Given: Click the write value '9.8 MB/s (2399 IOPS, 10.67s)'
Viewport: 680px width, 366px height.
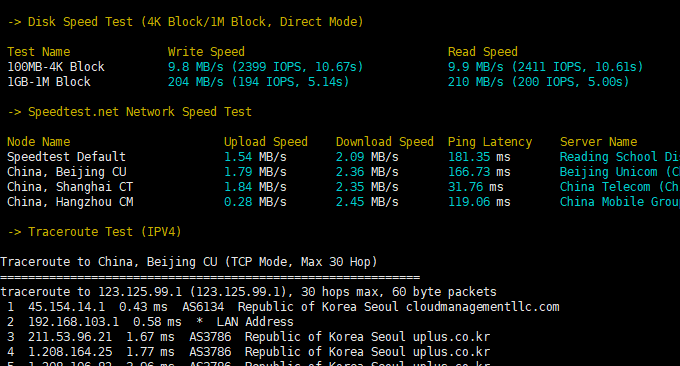Looking at the screenshot, I should [265, 67].
